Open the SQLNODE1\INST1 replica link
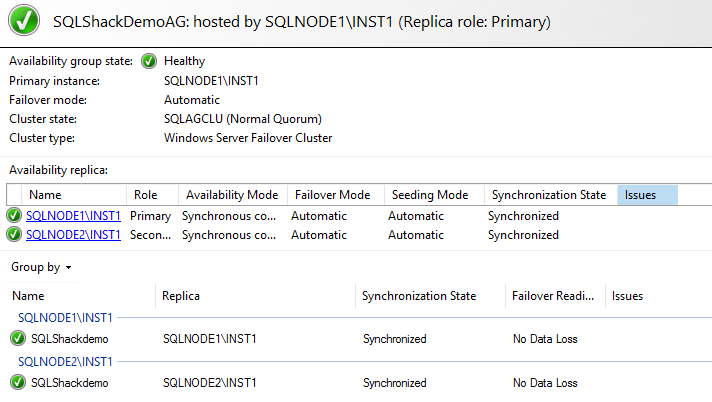 pyautogui.click(x=74, y=215)
